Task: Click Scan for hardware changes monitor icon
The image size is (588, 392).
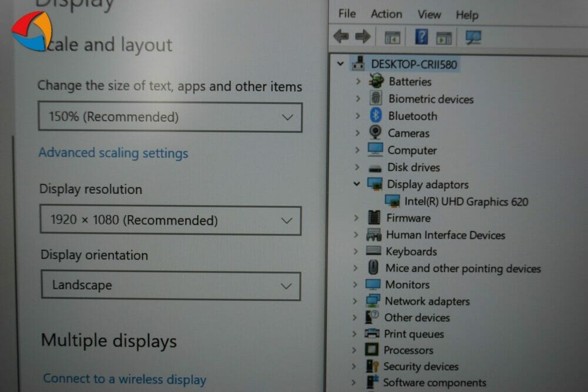Action: tap(473, 38)
